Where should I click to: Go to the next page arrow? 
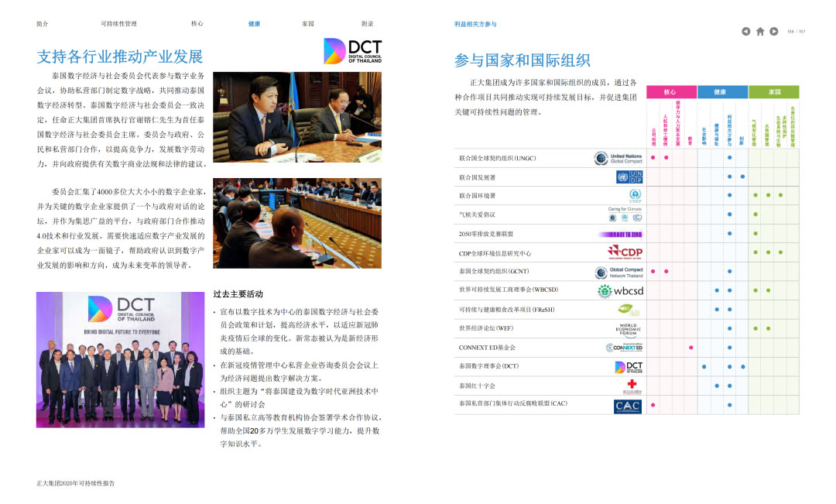coord(774,32)
